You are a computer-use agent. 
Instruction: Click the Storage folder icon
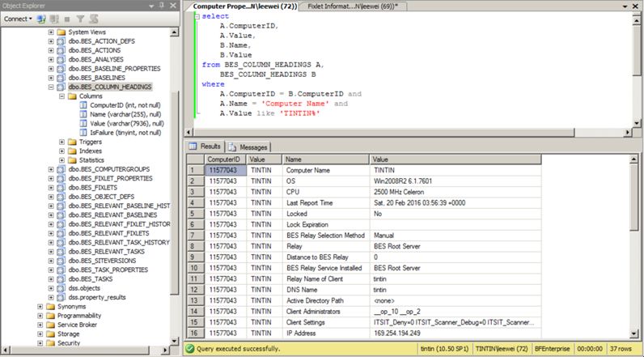[50, 334]
